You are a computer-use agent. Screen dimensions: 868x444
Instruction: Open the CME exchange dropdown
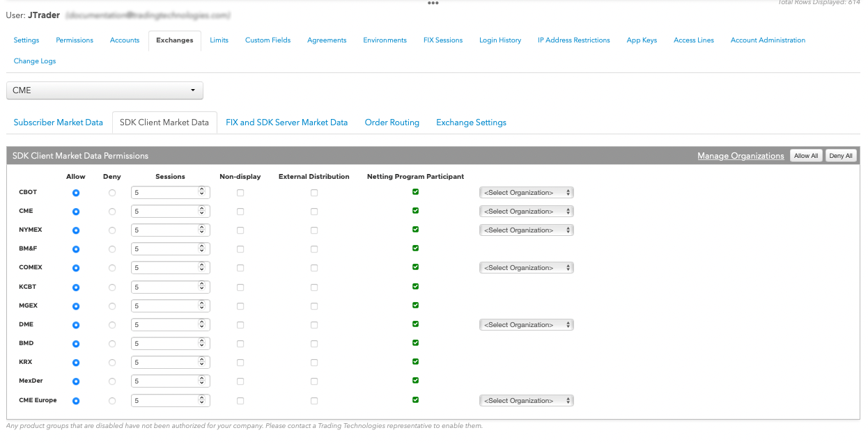click(104, 90)
